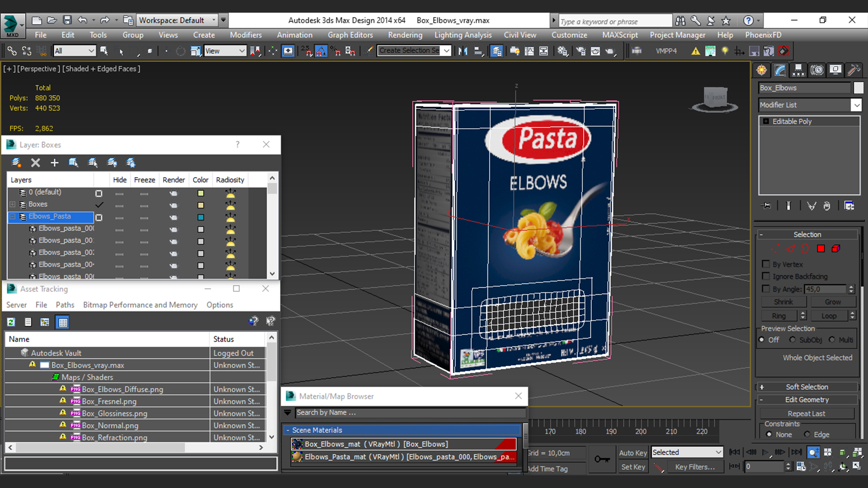Expand the Soft Selection rollout
The image size is (868, 488).
coord(807,387)
